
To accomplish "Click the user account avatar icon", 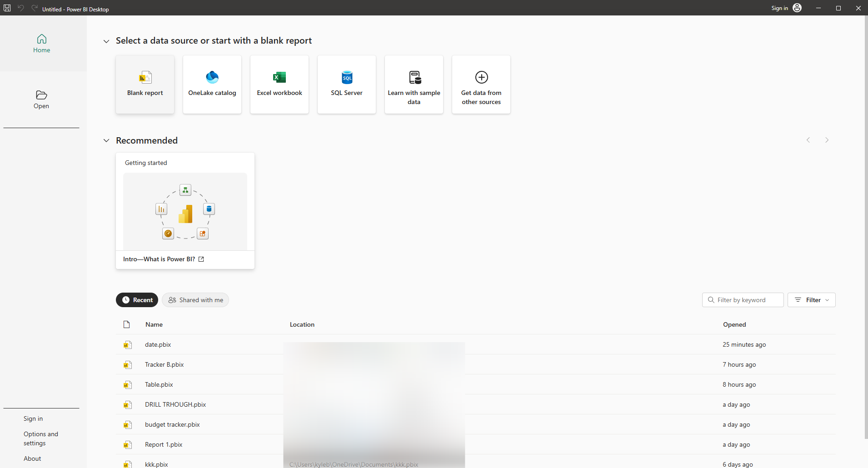I will pyautogui.click(x=797, y=8).
